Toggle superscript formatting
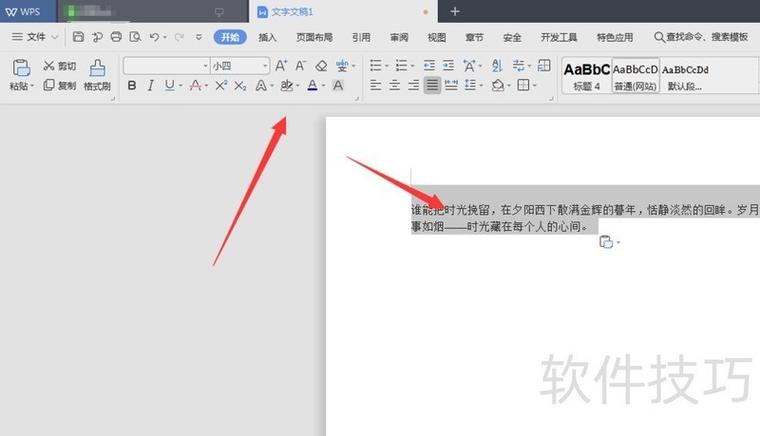The image size is (760, 436). pyautogui.click(x=221, y=86)
